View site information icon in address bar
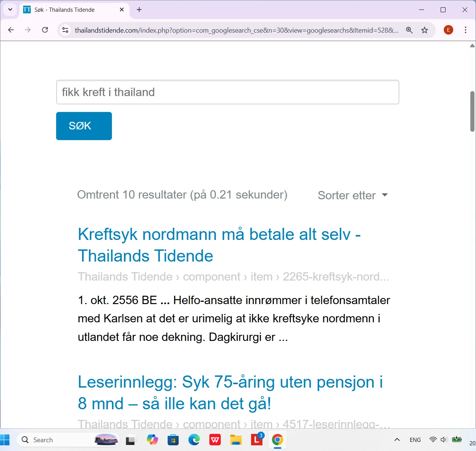This screenshot has width=476, height=451. 65,30
